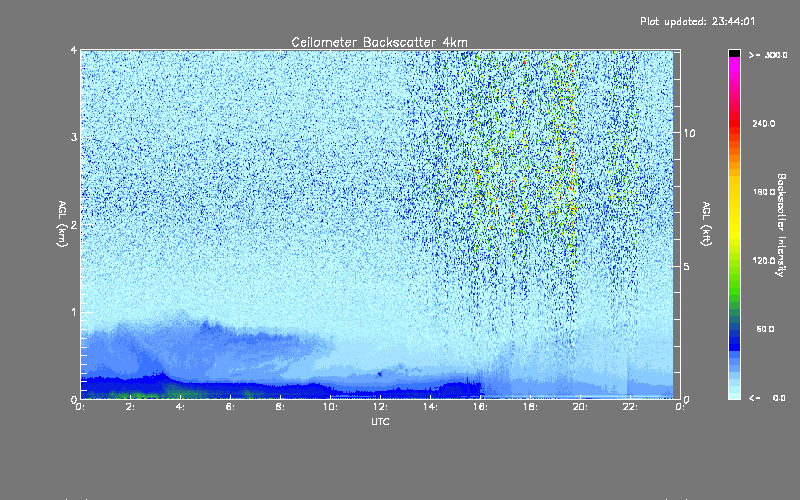Click the '2:' tick on the UTC axis
This screenshot has width=800, height=500.
(x=131, y=407)
